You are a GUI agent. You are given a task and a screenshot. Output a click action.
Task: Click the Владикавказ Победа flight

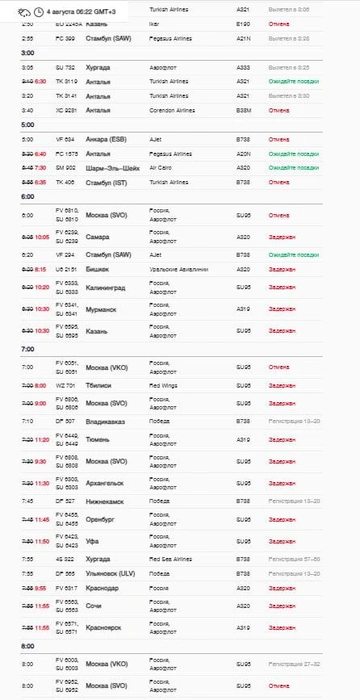(172, 421)
